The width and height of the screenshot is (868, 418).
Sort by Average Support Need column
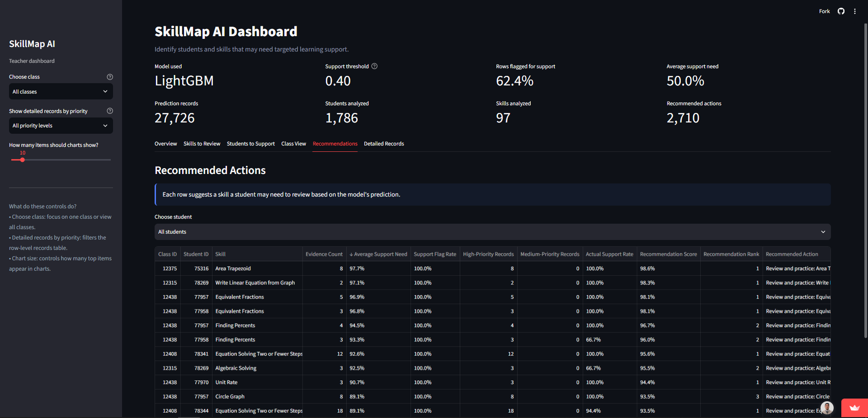(x=378, y=254)
